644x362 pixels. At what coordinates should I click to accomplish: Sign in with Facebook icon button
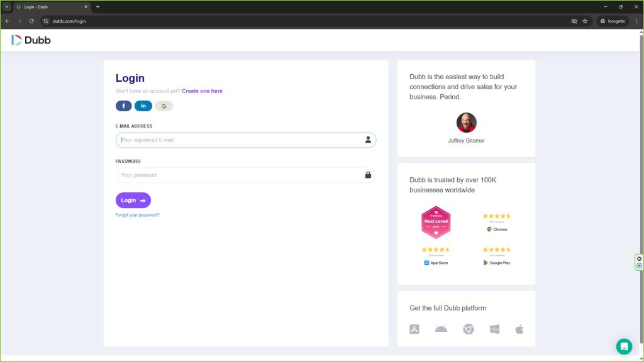[x=124, y=106]
